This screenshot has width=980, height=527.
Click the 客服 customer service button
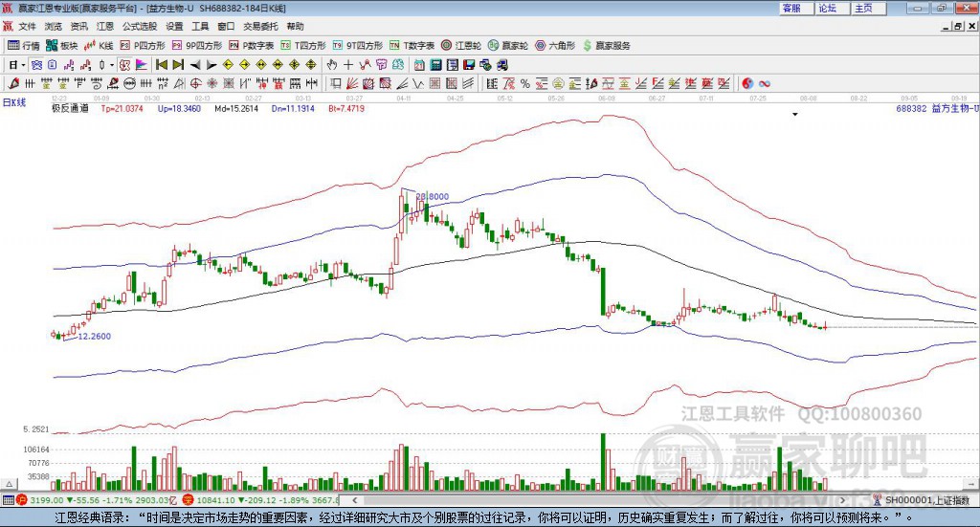coord(796,8)
